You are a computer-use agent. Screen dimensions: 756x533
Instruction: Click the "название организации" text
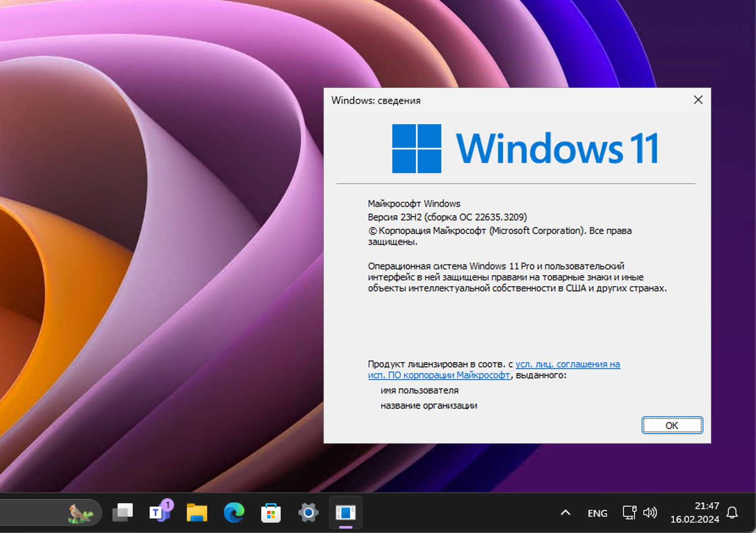point(429,406)
